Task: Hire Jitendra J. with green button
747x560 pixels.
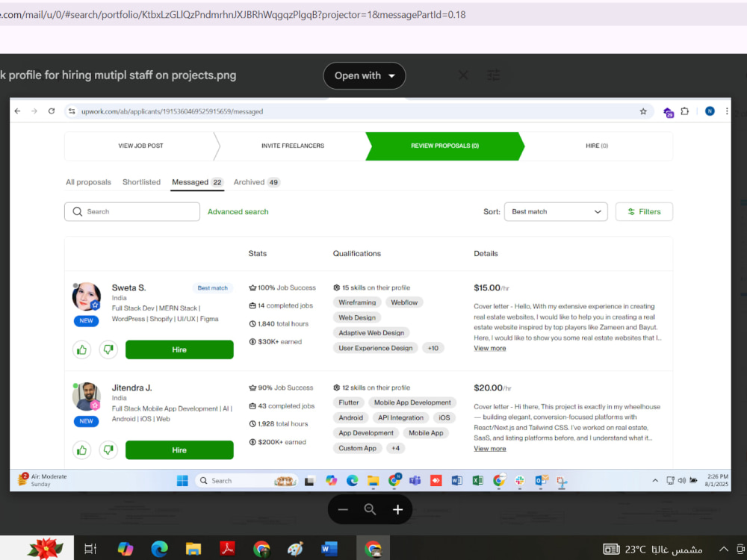Action: 179,450
